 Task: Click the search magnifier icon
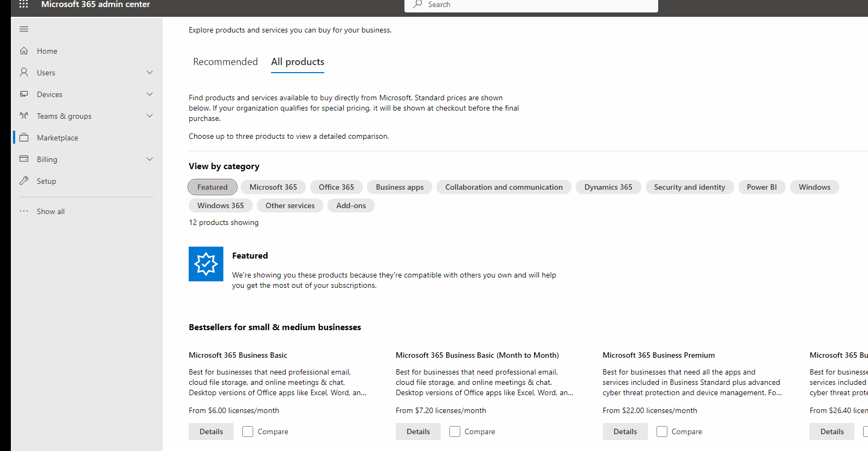click(417, 4)
